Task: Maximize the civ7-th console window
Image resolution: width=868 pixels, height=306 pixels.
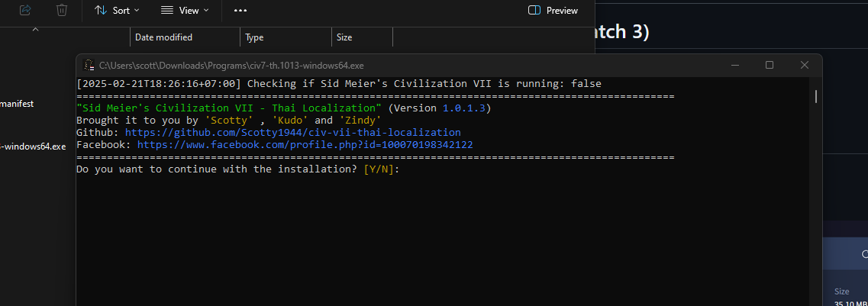Action: (770, 65)
